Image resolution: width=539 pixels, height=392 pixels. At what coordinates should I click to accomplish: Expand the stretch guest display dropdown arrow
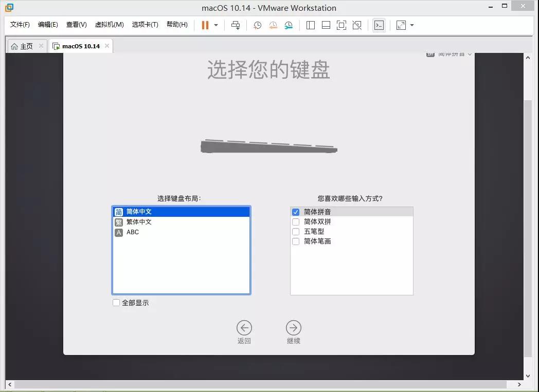[x=412, y=25]
